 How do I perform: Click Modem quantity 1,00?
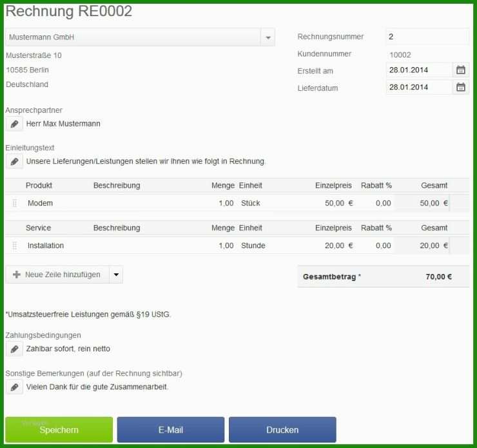click(226, 203)
